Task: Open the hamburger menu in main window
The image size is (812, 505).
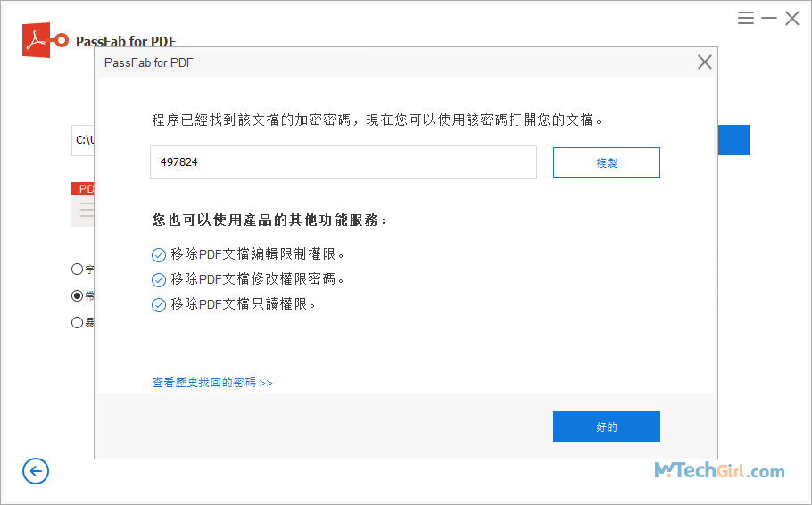Action: coord(746,18)
